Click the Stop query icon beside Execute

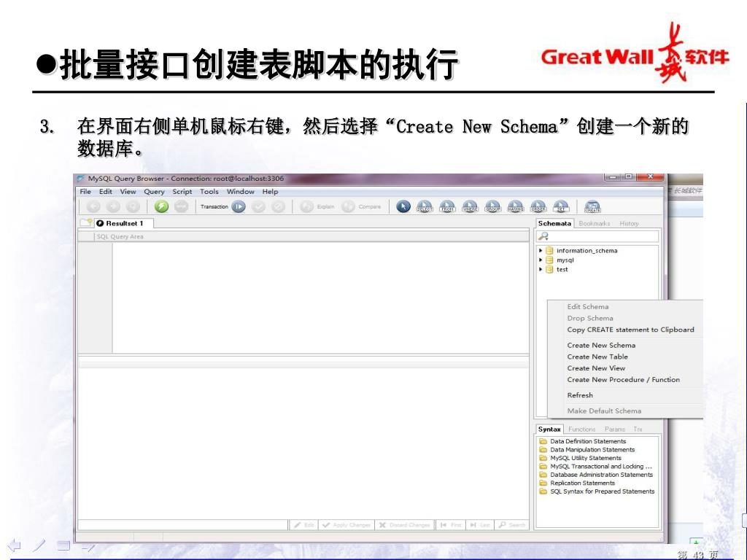181,206
